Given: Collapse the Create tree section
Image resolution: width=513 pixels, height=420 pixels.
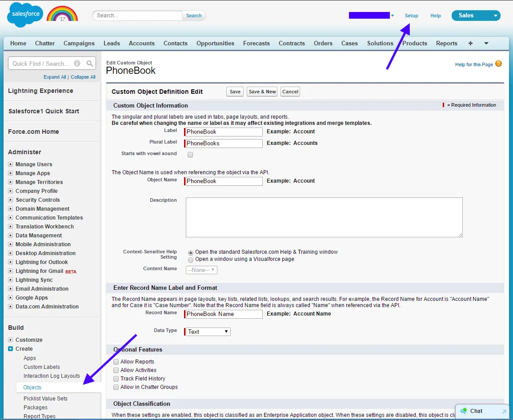Looking at the screenshot, I should click(x=11, y=349).
